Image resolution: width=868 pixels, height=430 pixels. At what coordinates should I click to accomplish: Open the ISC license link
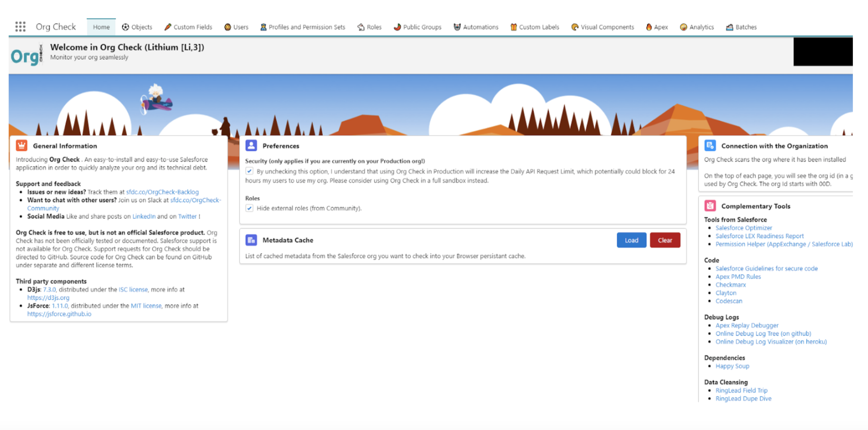[133, 289]
